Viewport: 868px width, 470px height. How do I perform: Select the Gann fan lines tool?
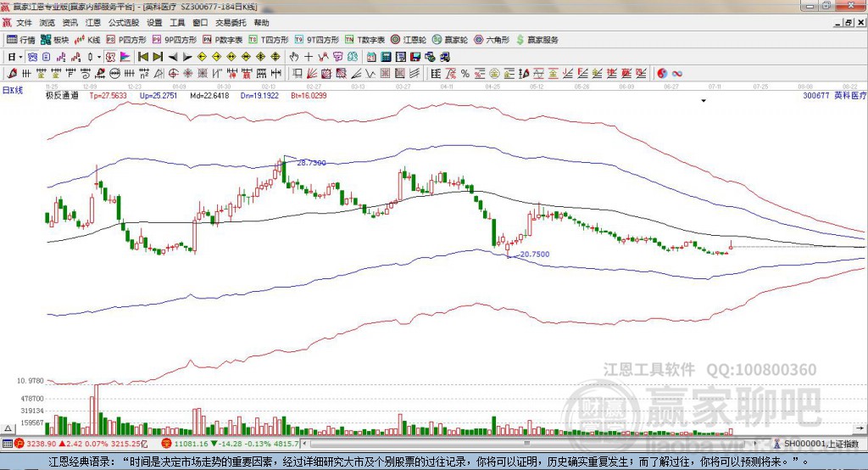click(312, 73)
